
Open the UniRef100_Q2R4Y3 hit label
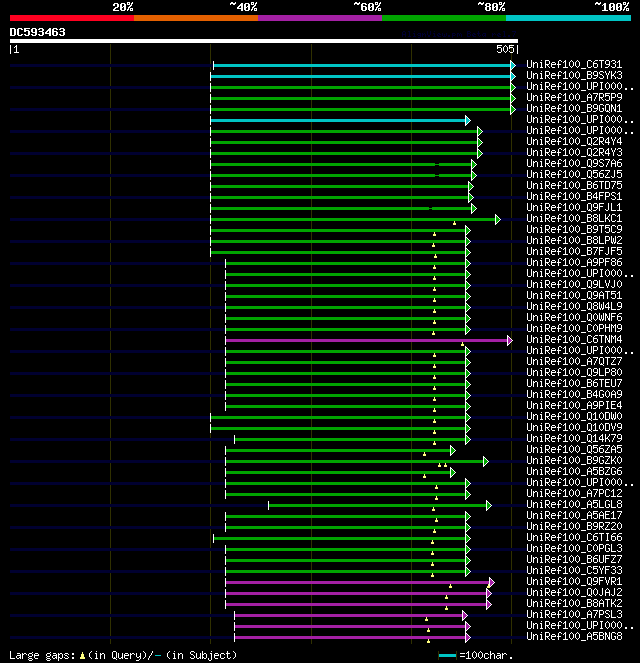pos(574,152)
